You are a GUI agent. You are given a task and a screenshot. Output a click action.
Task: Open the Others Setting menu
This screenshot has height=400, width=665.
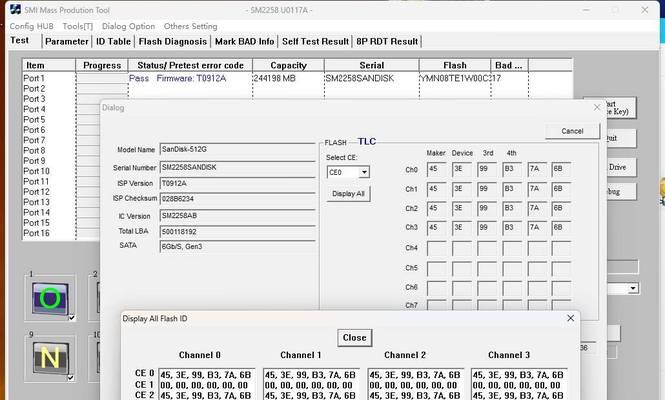[190, 26]
